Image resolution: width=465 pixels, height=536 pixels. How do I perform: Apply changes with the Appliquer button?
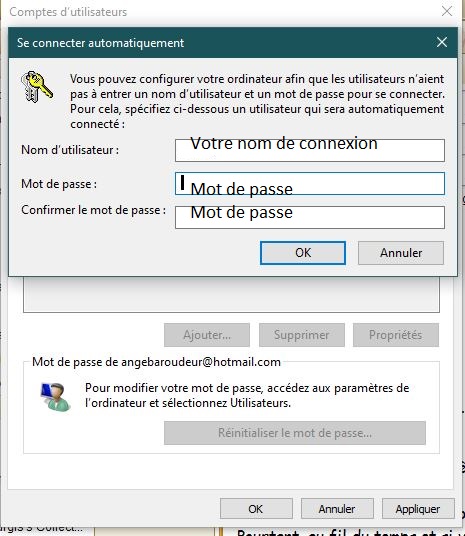pyautogui.click(x=418, y=509)
